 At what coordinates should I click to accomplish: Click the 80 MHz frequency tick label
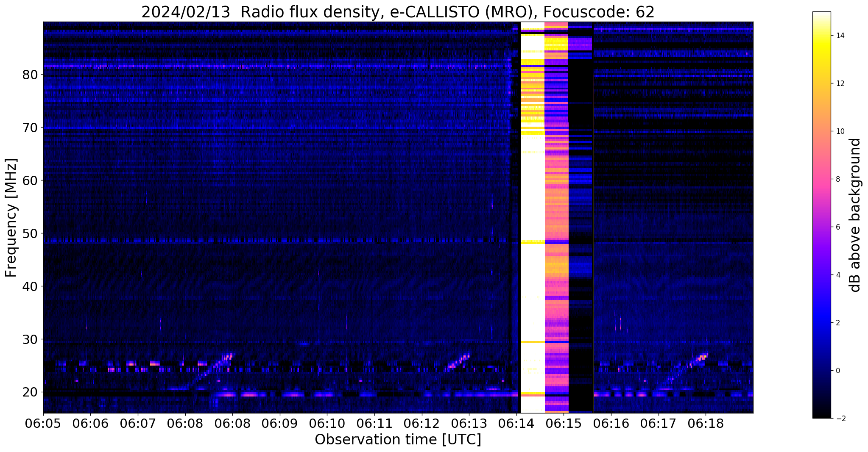coord(30,75)
